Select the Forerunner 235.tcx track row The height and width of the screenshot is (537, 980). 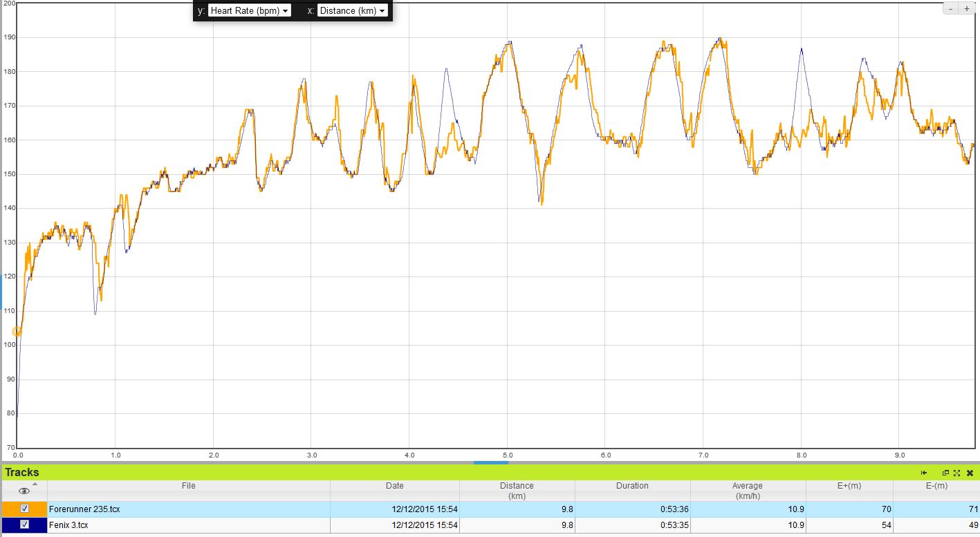tap(188, 509)
